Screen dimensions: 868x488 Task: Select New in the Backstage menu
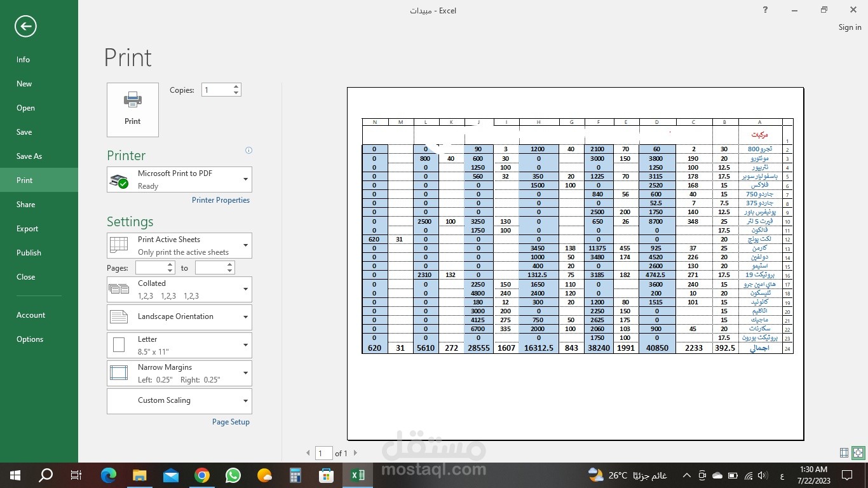pos(39,84)
